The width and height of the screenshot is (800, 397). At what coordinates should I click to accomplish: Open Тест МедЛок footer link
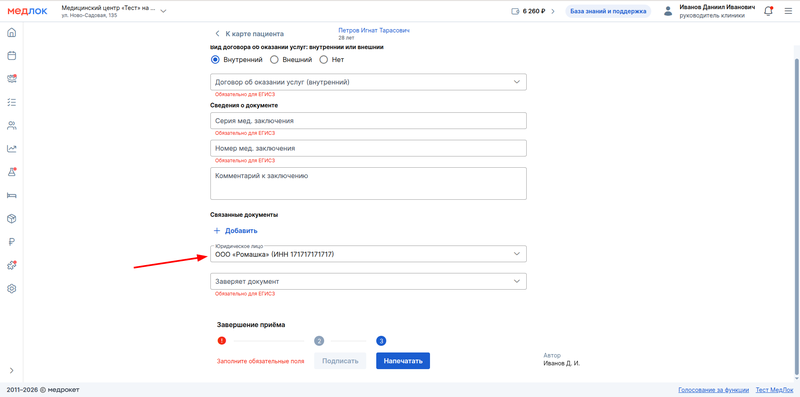tap(774, 390)
